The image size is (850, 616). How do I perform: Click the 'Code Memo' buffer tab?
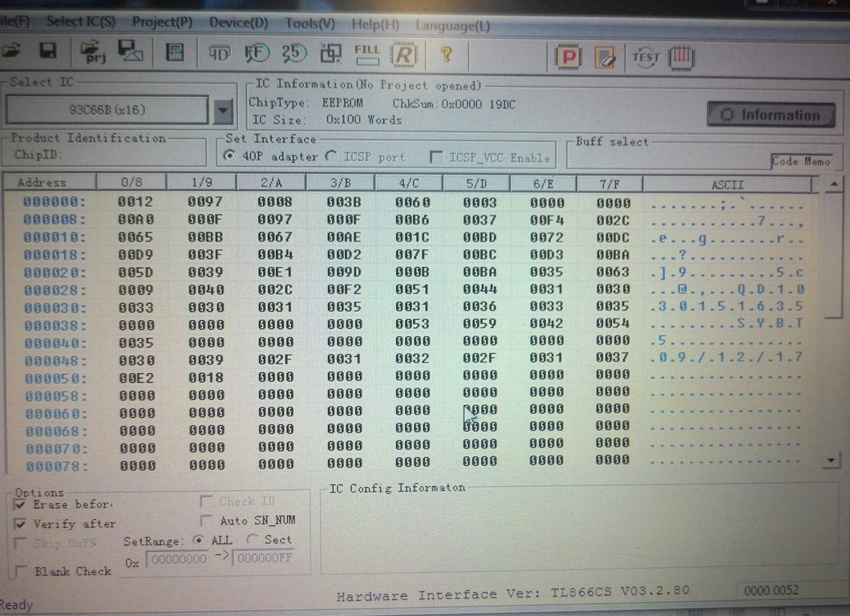tap(801, 161)
